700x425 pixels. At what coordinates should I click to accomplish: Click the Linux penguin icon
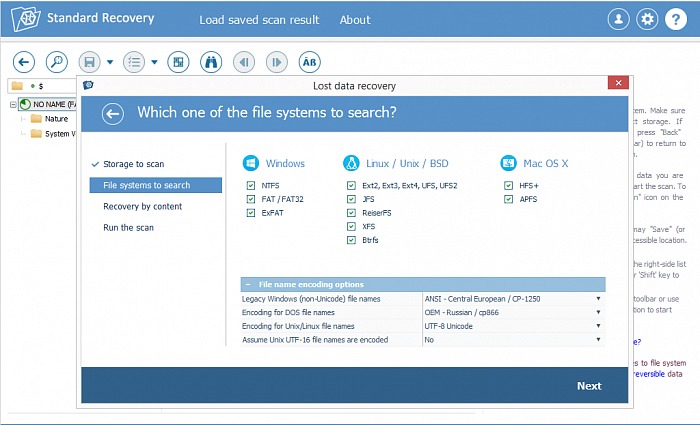click(351, 163)
